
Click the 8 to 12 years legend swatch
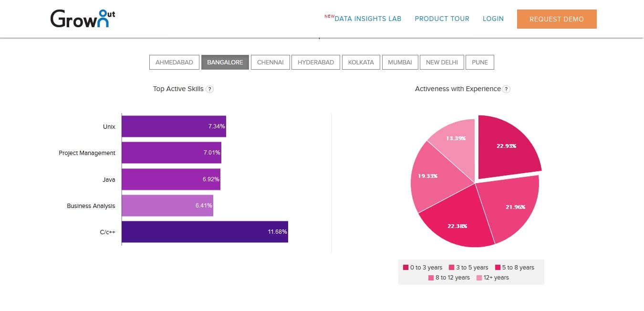tap(431, 278)
